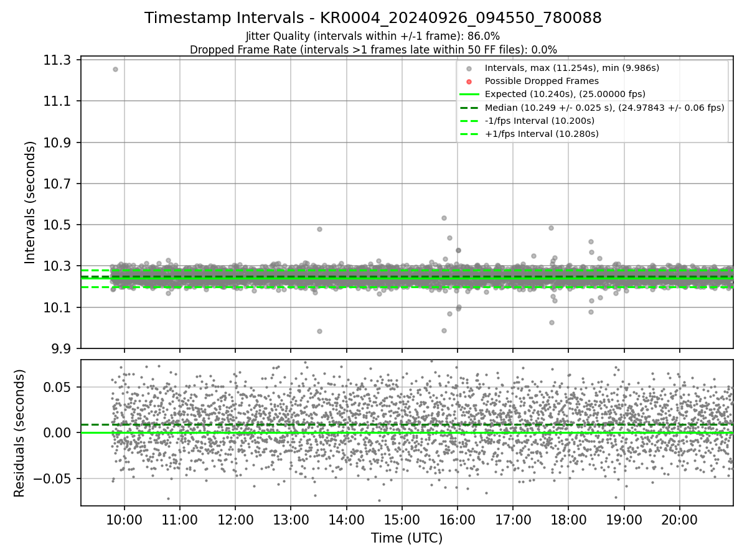The height and width of the screenshot is (560, 747).
Task: Click the '18:00' time tick label
Action: point(568,520)
